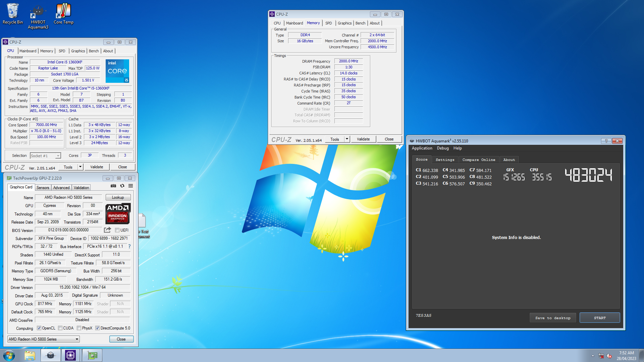Click the Tools button in left CPU-Z
This screenshot has width=644, height=362.
click(68, 167)
